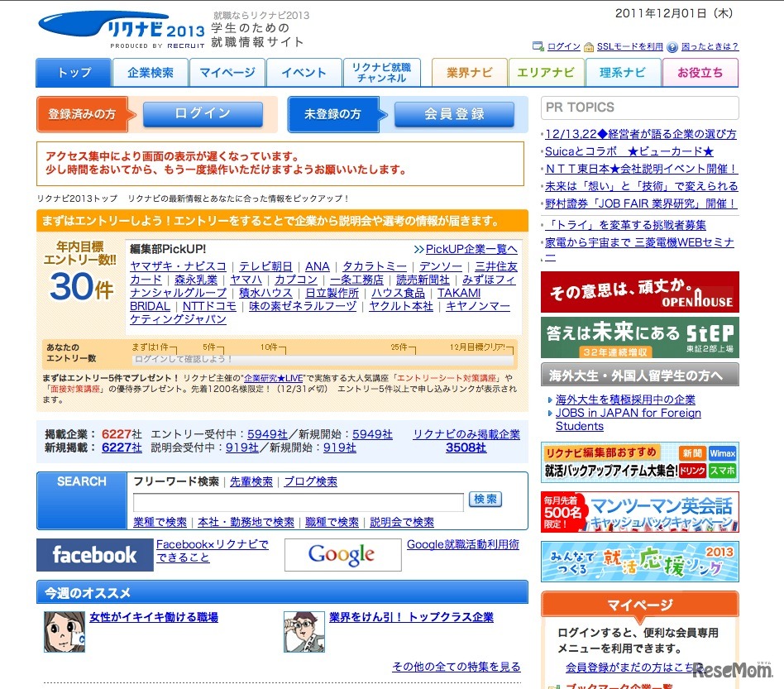Open the ログイン link in header
Viewport: 784px width, 689px height.
[x=563, y=46]
